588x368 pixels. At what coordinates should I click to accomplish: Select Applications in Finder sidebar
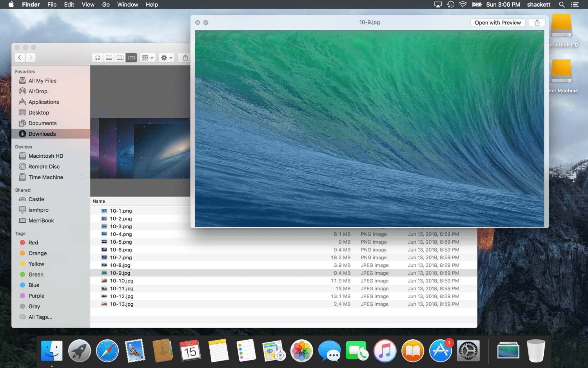(x=44, y=102)
